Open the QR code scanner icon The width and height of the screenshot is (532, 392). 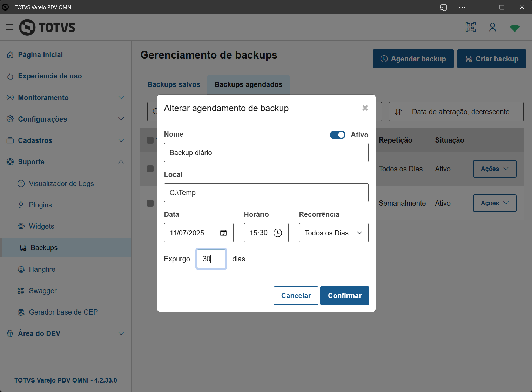(x=470, y=27)
